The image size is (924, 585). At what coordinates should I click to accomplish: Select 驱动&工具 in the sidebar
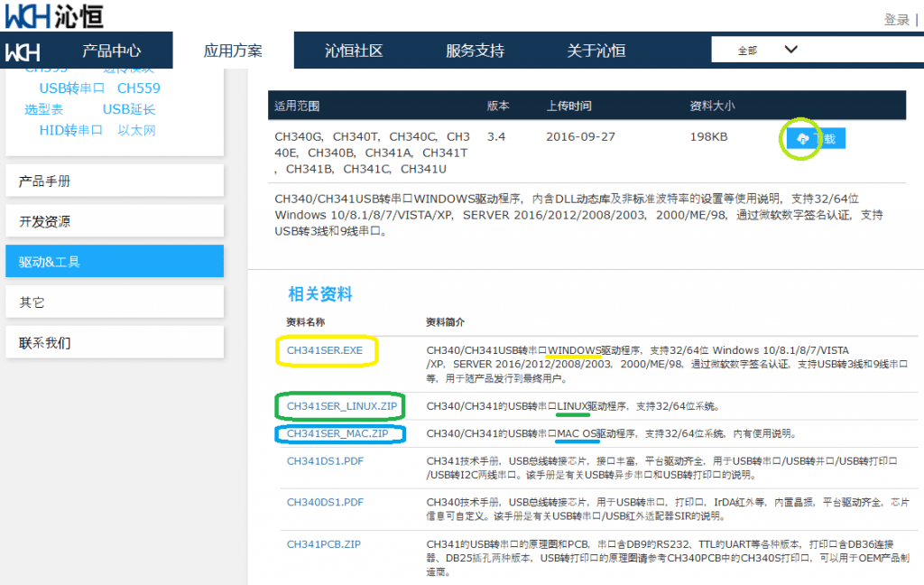click(x=114, y=262)
